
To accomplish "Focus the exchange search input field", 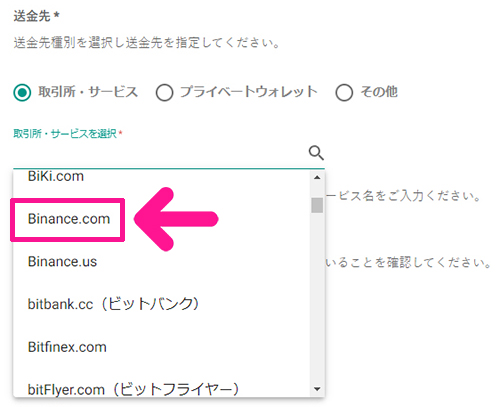I will [x=160, y=153].
